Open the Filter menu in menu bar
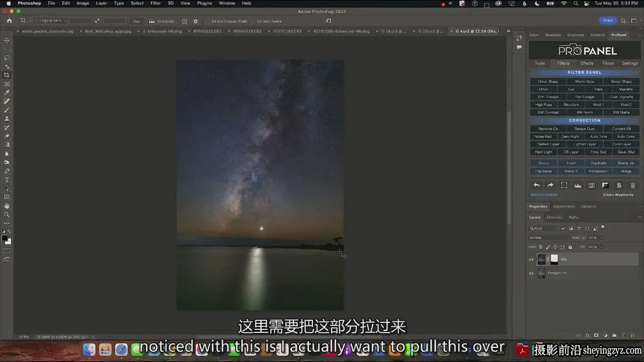The width and height of the screenshot is (644, 362). pyautogui.click(x=155, y=3)
